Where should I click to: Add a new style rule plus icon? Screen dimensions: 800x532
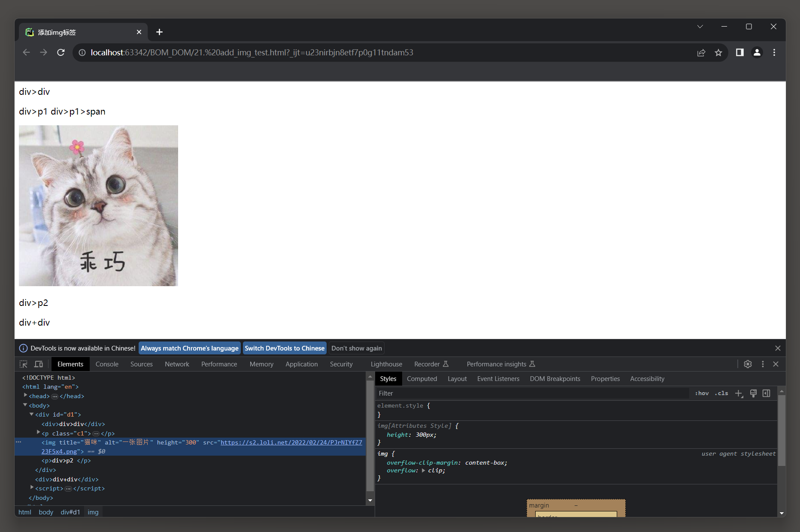(739, 393)
